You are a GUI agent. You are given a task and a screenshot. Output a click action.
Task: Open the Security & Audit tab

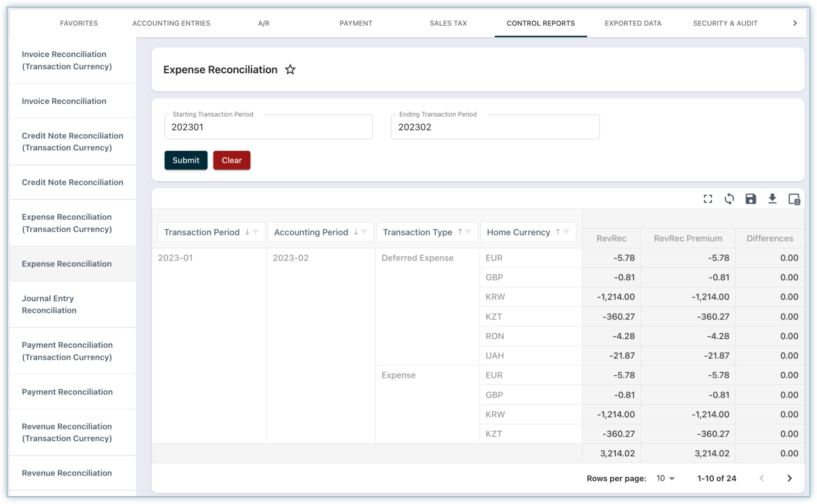click(725, 23)
